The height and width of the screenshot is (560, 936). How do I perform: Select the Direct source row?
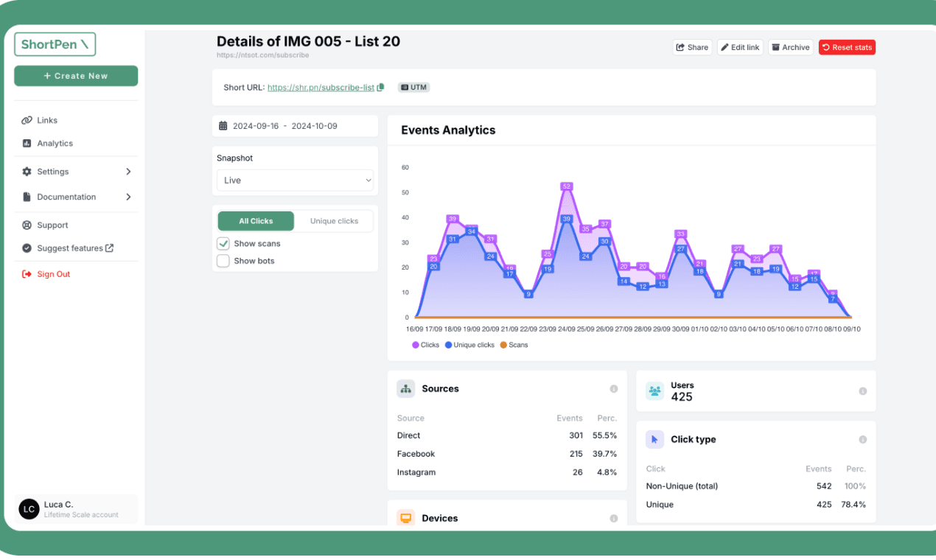point(507,435)
